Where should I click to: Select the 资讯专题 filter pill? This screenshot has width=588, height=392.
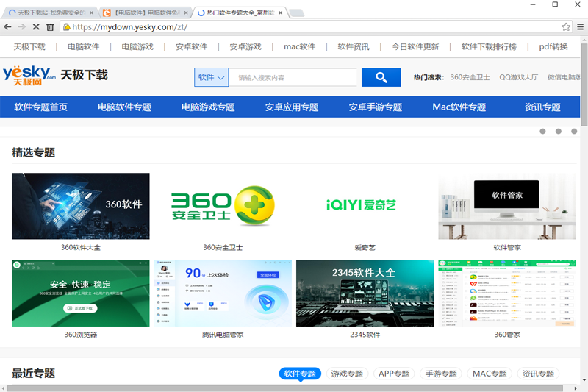[538, 374]
